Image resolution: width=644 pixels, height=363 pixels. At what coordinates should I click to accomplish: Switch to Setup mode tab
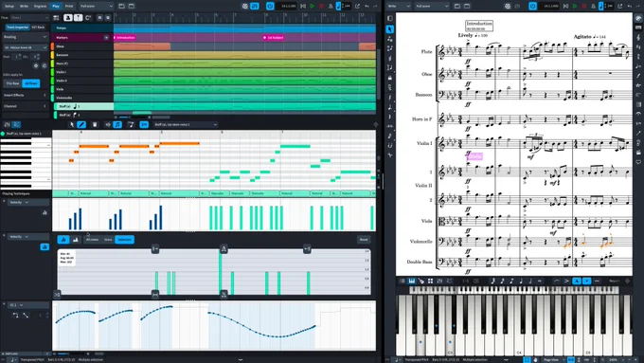[9, 7]
